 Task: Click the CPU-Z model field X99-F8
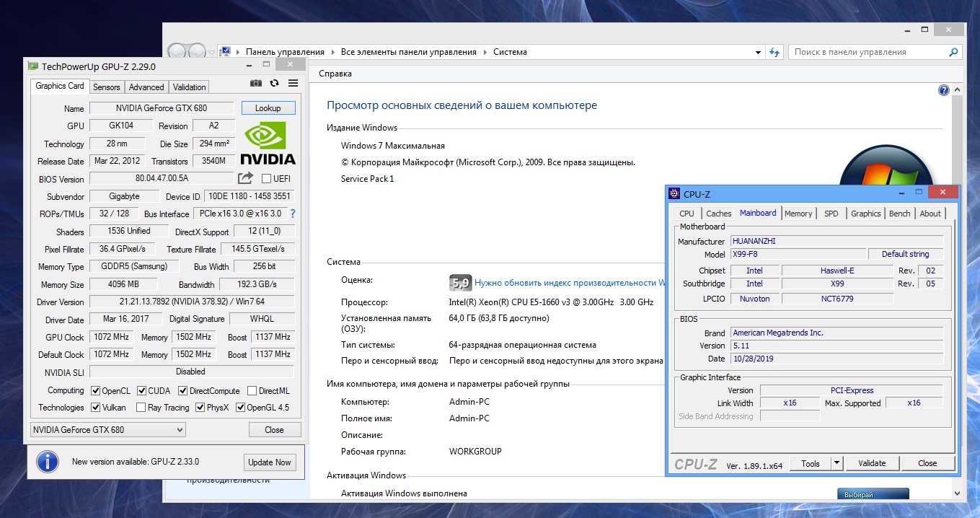(798, 254)
